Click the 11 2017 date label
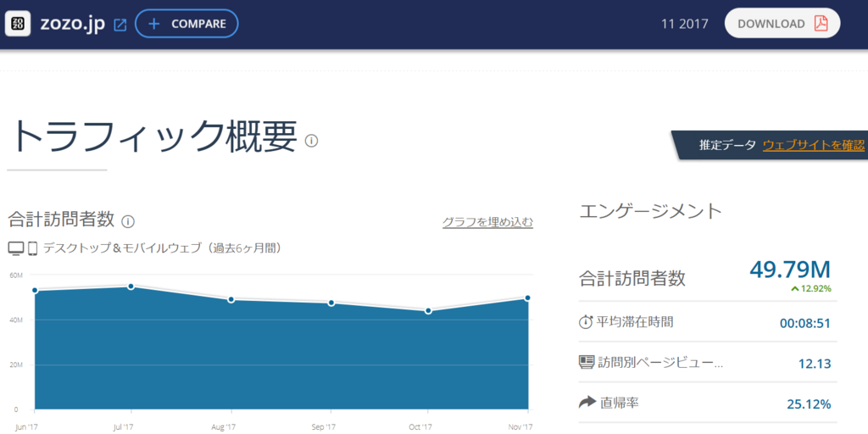Viewport: 868px width, 434px height. point(685,25)
